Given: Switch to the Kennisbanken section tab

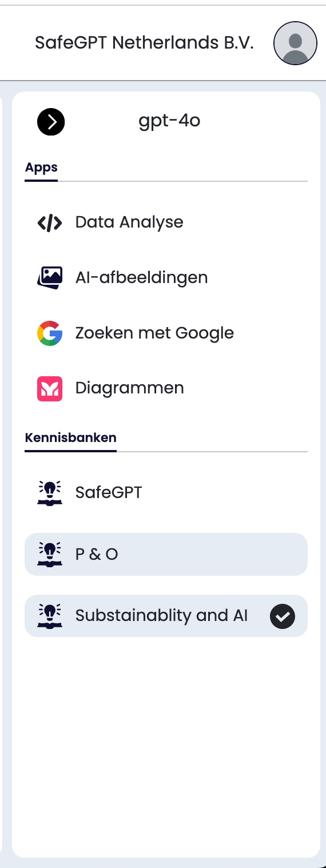Looking at the screenshot, I should point(71,438).
